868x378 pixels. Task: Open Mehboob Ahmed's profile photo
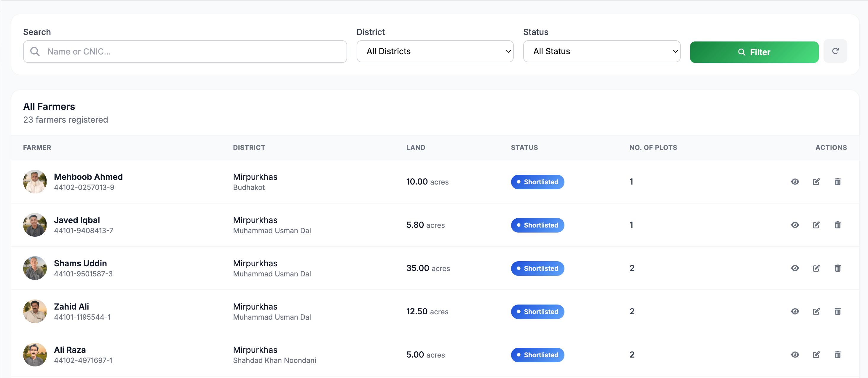click(35, 182)
